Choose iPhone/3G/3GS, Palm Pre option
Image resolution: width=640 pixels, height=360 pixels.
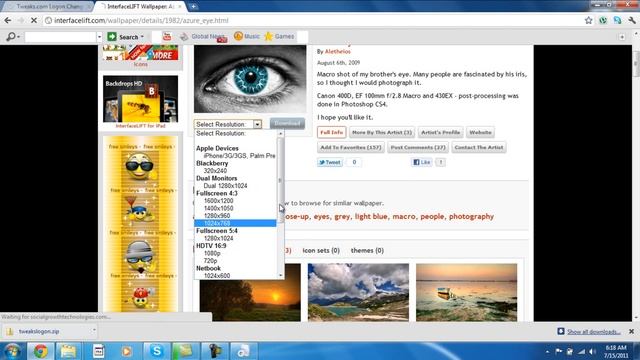coord(239,156)
